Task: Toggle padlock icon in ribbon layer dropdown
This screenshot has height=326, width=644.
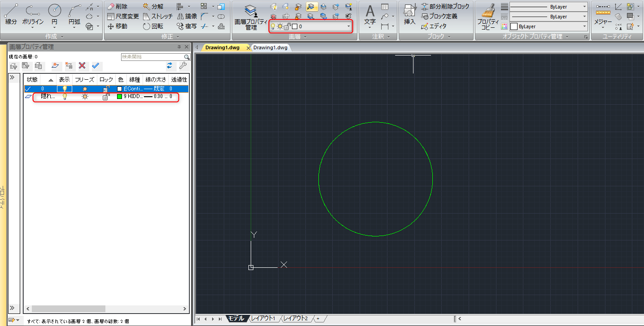Action: (287, 26)
